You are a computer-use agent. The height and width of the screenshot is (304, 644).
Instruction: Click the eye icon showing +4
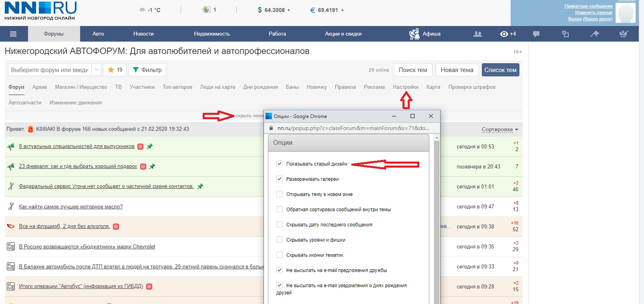[x=504, y=34]
